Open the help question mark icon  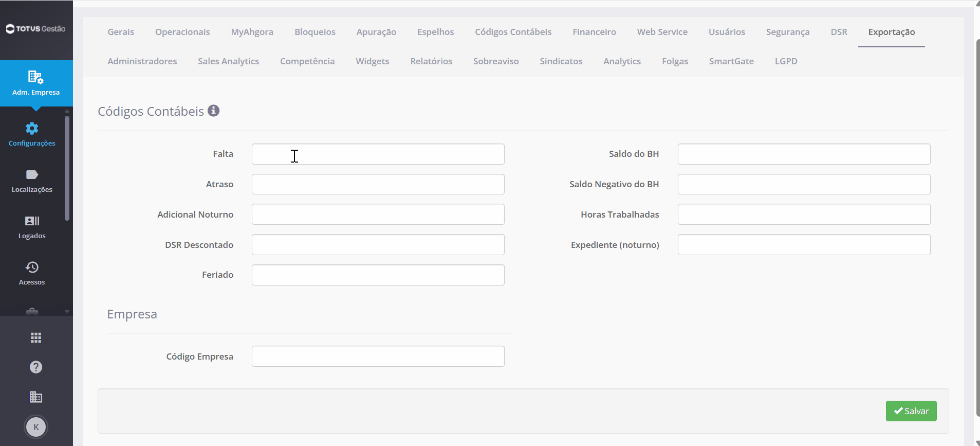coord(36,367)
